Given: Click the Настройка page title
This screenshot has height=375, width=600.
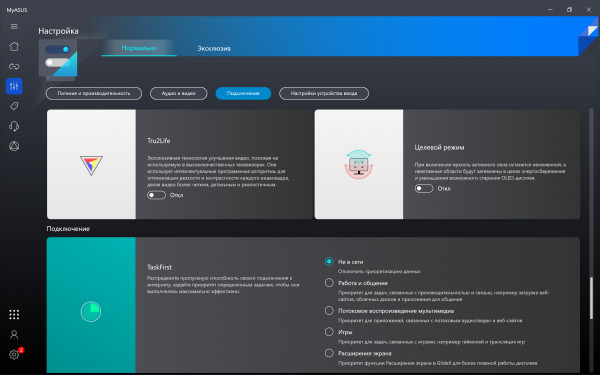Looking at the screenshot, I should coord(58,31).
